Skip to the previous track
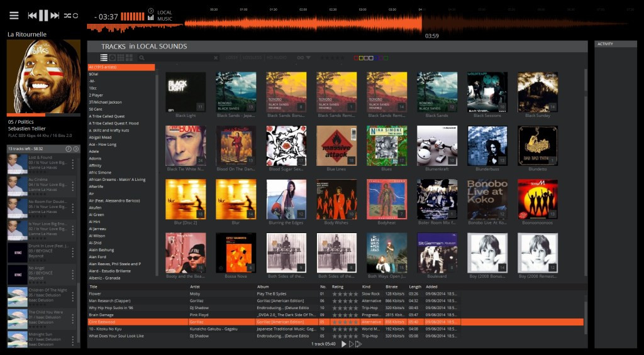Viewport: 644px width, 355px height. click(32, 16)
